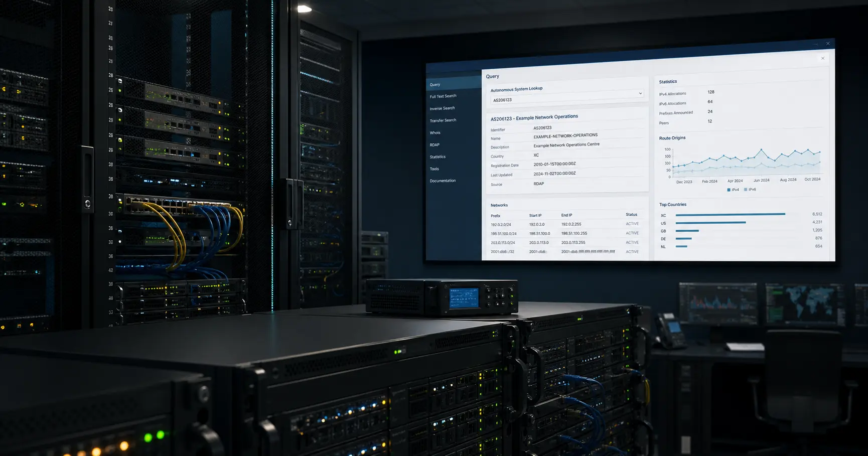The height and width of the screenshot is (456, 868).
Task: Click the Status column header
Action: (631, 214)
